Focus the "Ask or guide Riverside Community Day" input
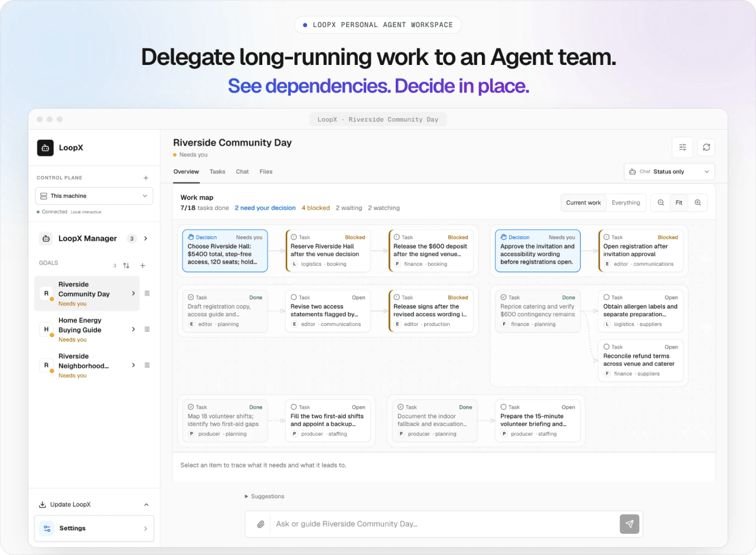The height and width of the screenshot is (555, 756). click(444, 524)
